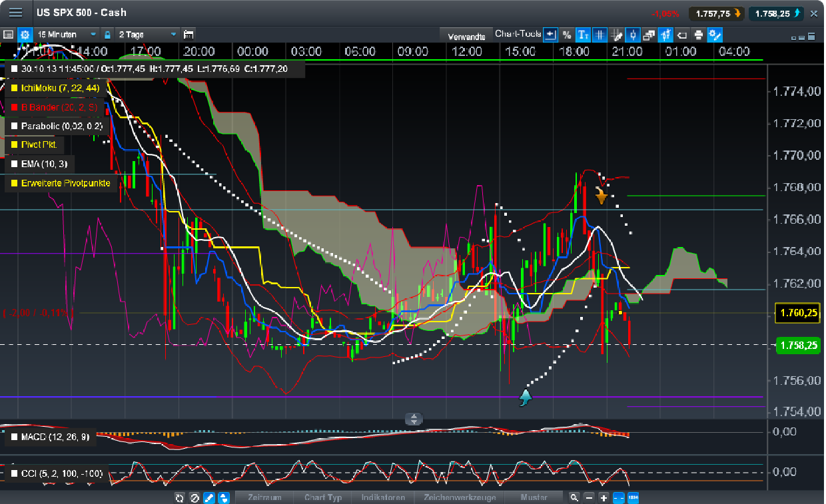Click the 1.758,25 buy price button
The image size is (826, 504).
pyautogui.click(x=776, y=13)
